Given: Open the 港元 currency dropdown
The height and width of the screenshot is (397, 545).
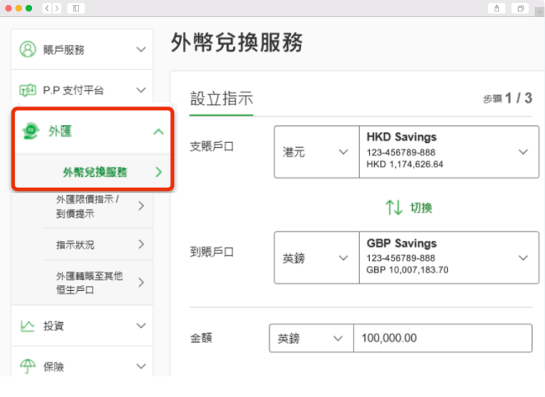Looking at the screenshot, I should coord(316,152).
